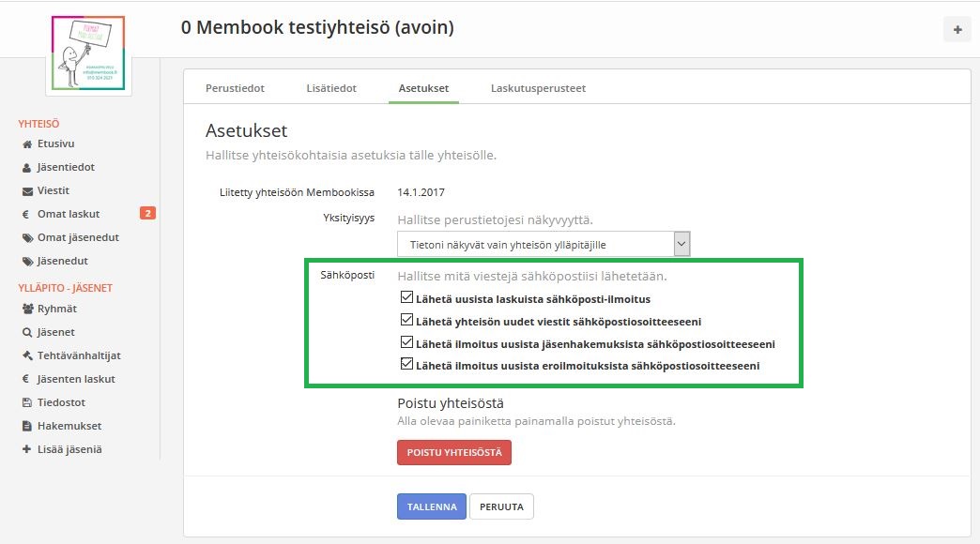Click the gavel icon beside Tehtävänhaltijat
This screenshot has height=544, width=980.
(27, 355)
